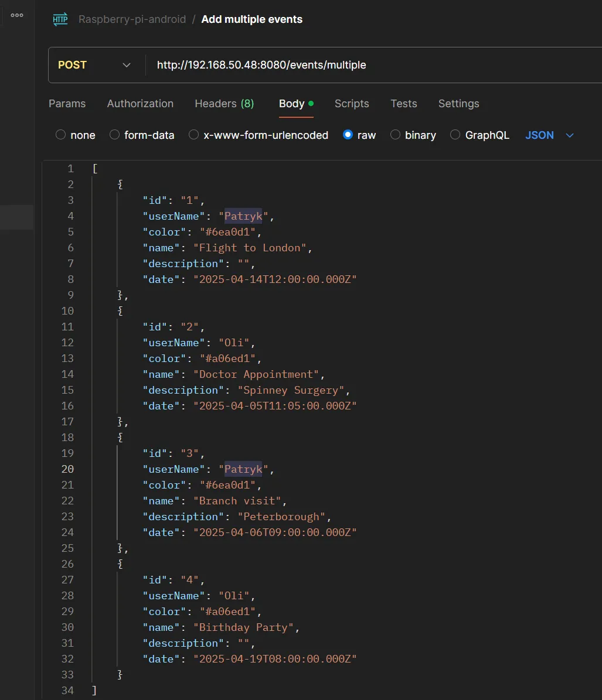602x700 pixels.
Task: Click the "Branch visit" name value
Action: coord(237,501)
